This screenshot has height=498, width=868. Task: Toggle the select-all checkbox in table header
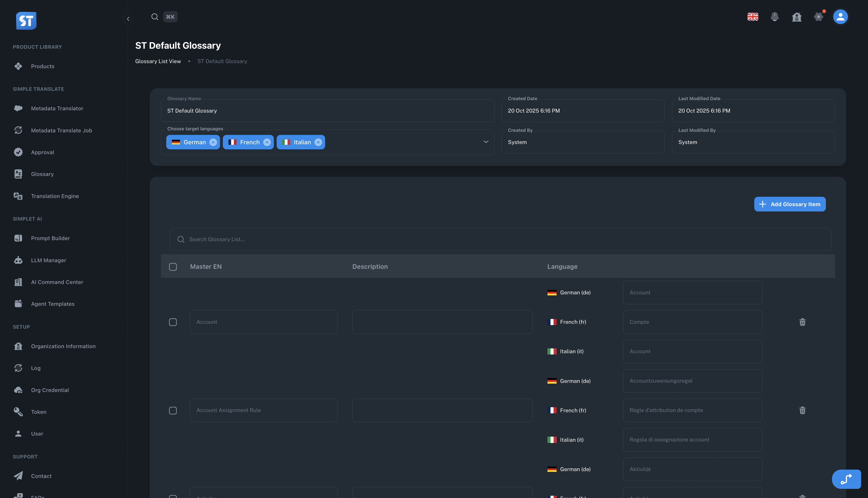click(x=173, y=267)
